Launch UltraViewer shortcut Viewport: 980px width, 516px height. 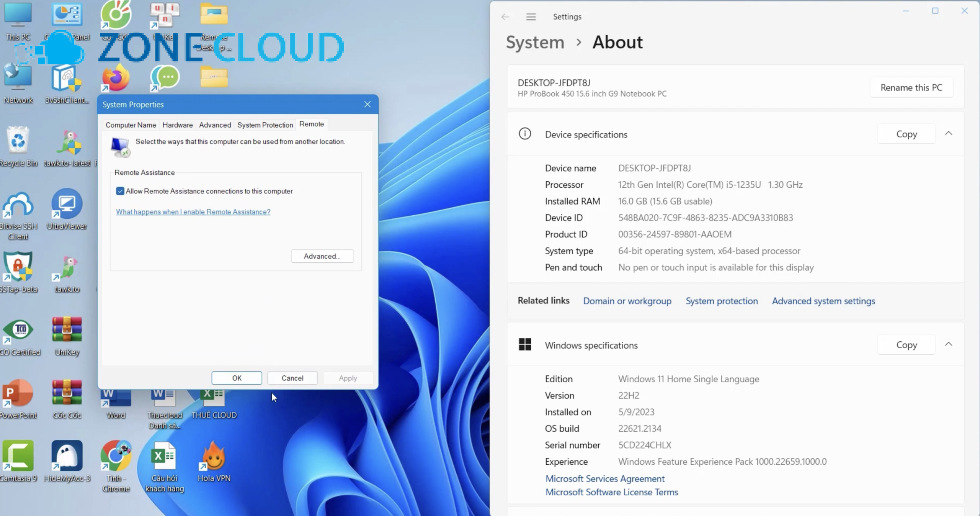[67, 209]
